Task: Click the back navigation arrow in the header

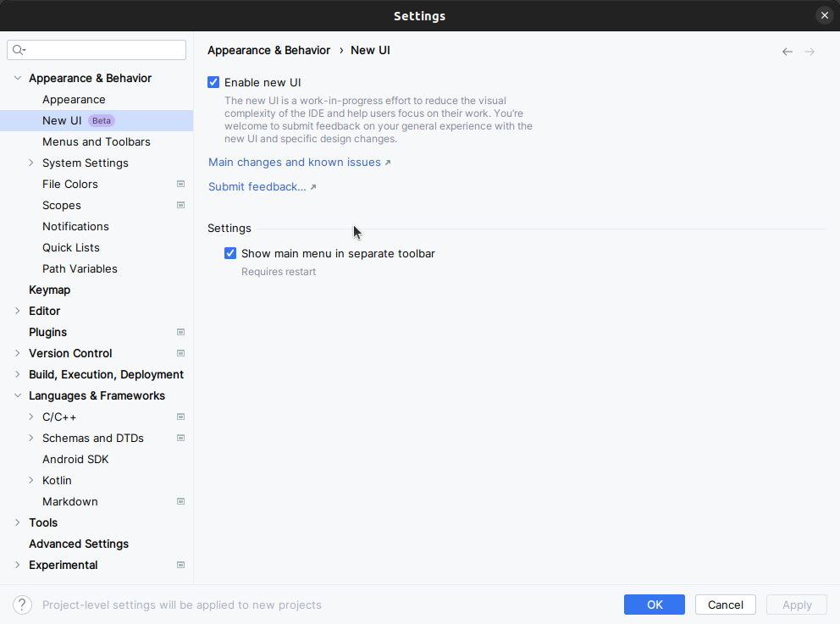Action: [x=787, y=51]
